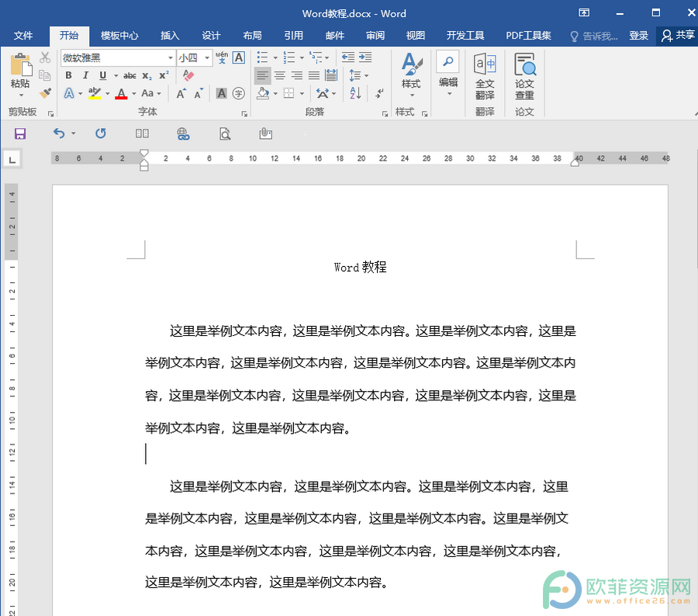The height and width of the screenshot is (616, 698).
Task: Toggle subscript x₂
Action: coord(147,76)
